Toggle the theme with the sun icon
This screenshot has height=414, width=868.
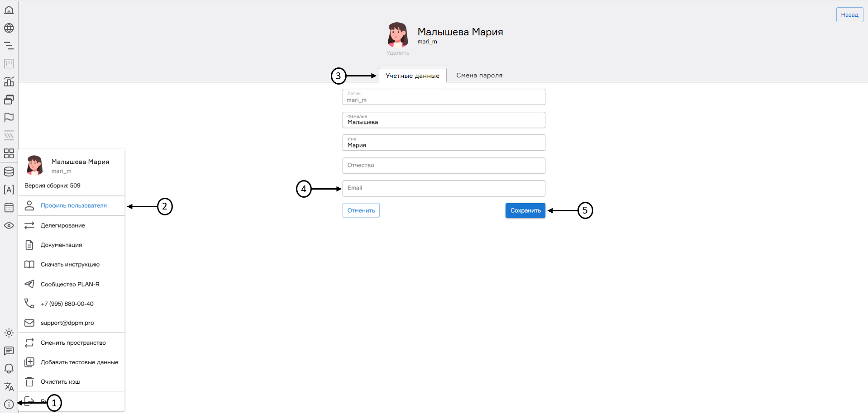click(9, 333)
